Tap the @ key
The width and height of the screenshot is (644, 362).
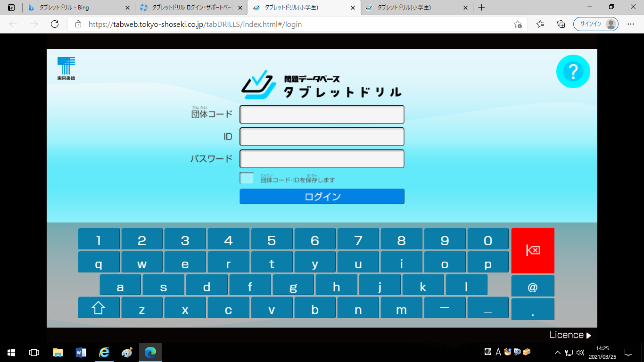coord(533,286)
